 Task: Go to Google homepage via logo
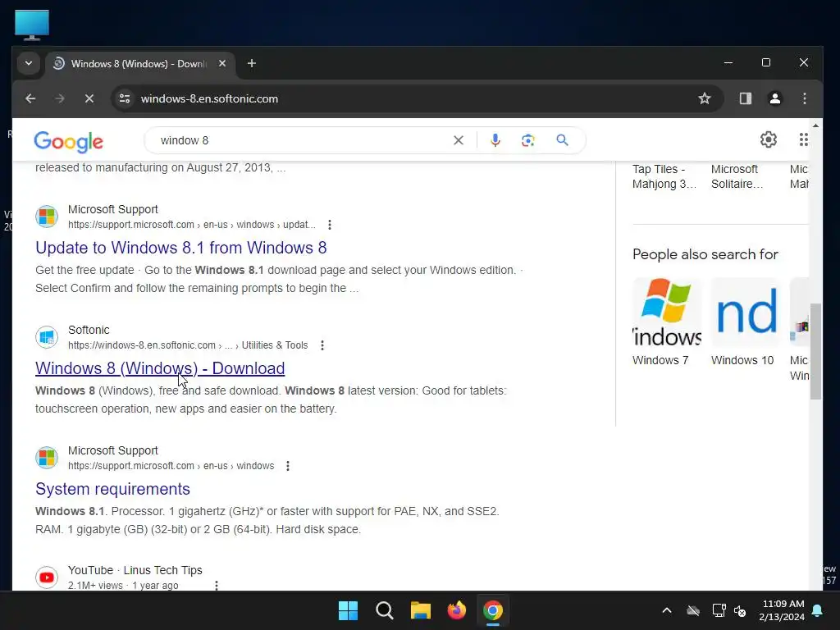click(68, 141)
